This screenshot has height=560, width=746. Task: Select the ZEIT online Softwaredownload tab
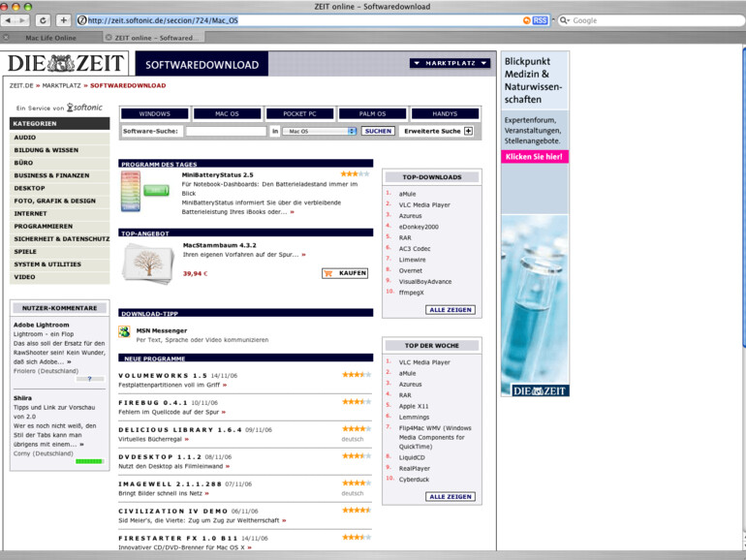tap(154, 38)
